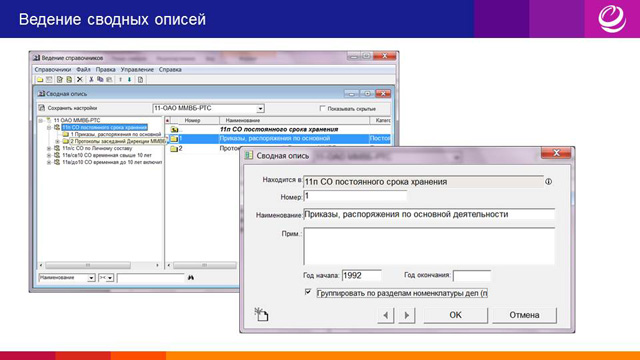This screenshot has width=640, height=360.
Task: Click the paste icon in the toolbar
Action: pyautogui.click(x=109, y=80)
